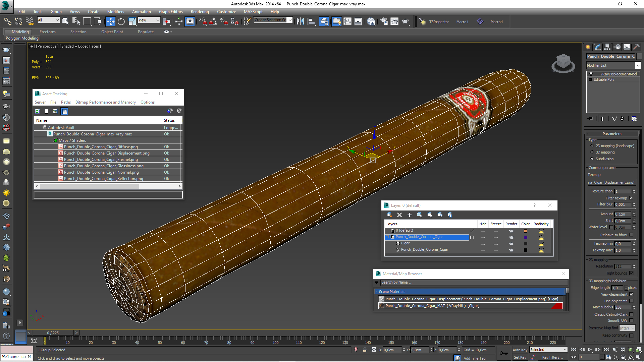Image resolution: width=644 pixels, height=362 pixels.
Task: Enable Classic Catmull-Clark checkbox
Action: tap(631, 314)
